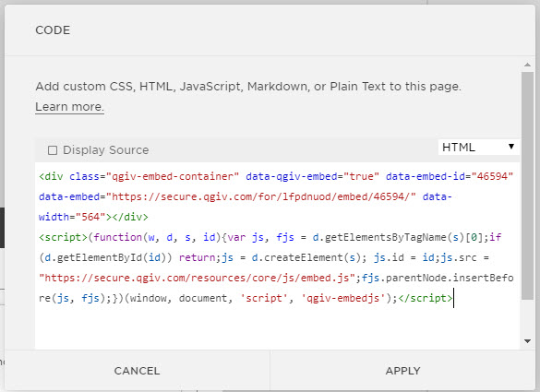This screenshot has height=392, width=540.
Task: Open the Learn more link
Action: point(69,107)
